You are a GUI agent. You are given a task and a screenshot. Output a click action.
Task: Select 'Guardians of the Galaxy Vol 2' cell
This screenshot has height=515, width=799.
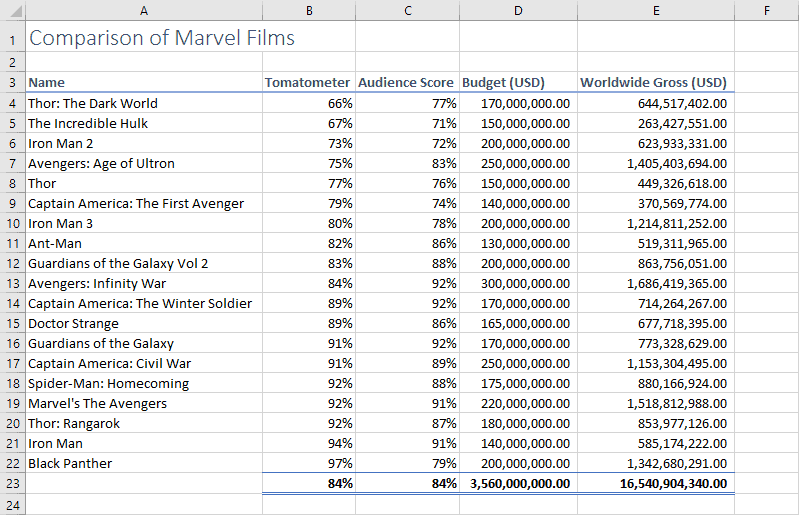(x=144, y=264)
